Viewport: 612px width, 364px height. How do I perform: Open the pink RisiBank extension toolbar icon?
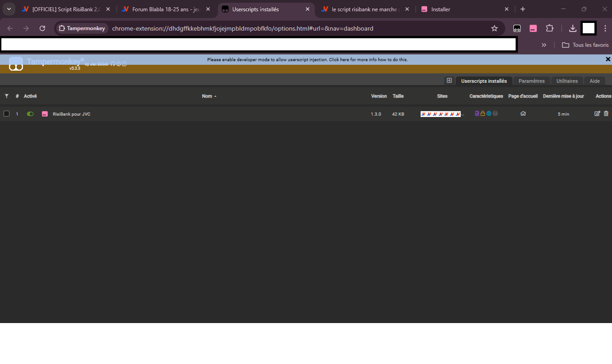(x=533, y=28)
